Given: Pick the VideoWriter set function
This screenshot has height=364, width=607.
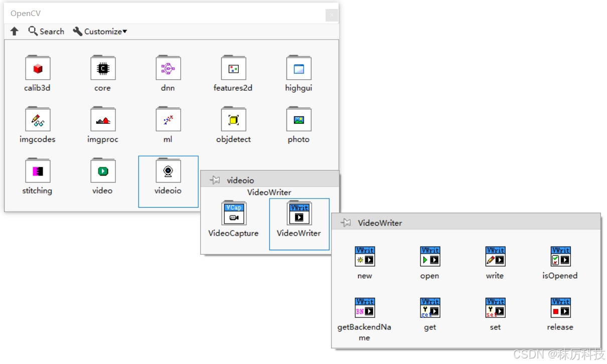Looking at the screenshot, I should click(495, 308).
